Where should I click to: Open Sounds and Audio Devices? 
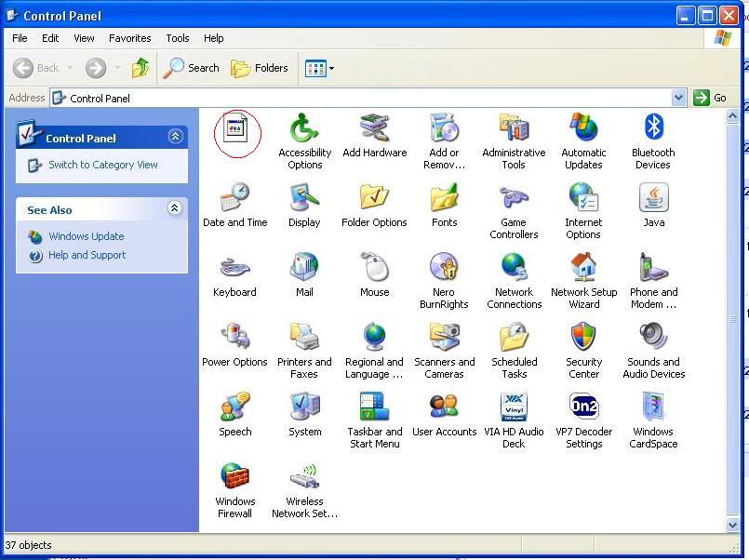(653, 339)
